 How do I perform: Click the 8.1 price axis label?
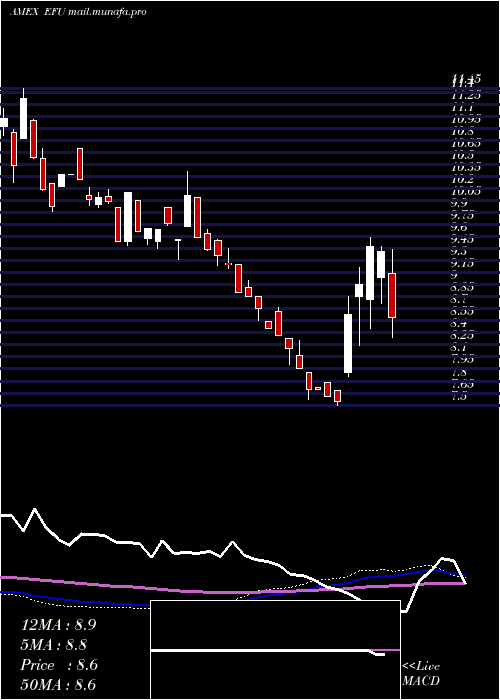click(x=459, y=348)
